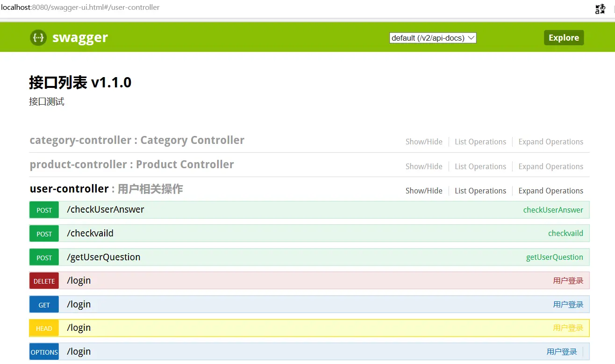Click Show/Hide for product-controller
The width and height of the screenshot is (615, 364).
pos(424,166)
